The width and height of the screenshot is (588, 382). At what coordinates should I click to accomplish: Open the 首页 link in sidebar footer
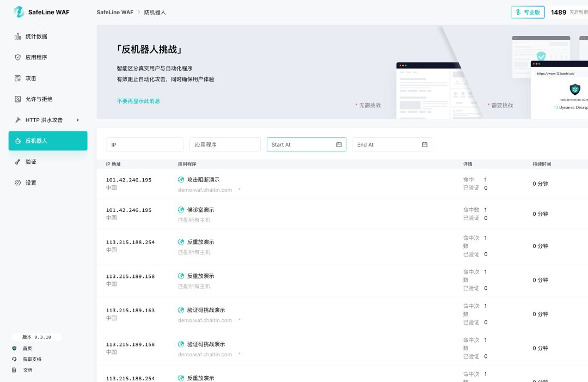[x=27, y=348]
